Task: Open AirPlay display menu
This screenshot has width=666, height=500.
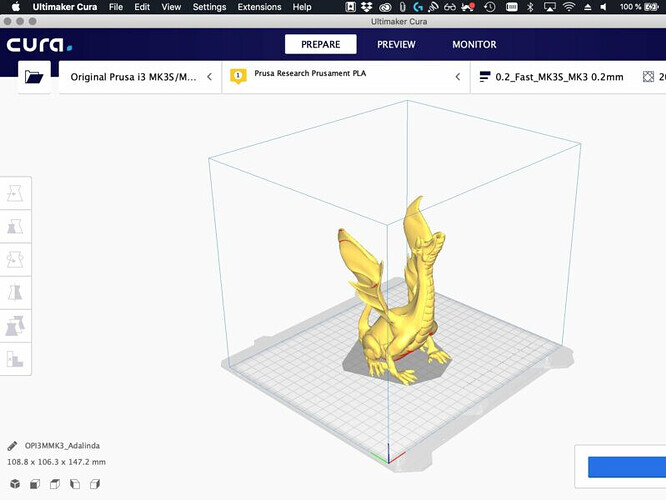Action: tap(550, 7)
